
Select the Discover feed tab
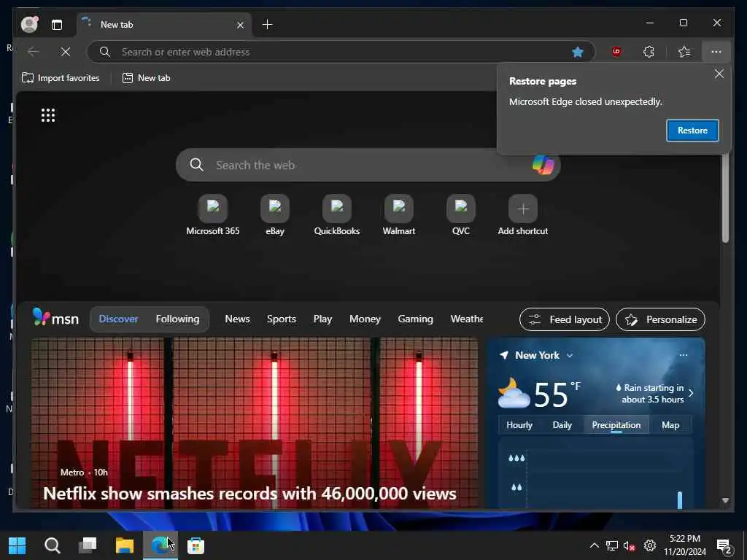pyautogui.click(x=118, y=319)
